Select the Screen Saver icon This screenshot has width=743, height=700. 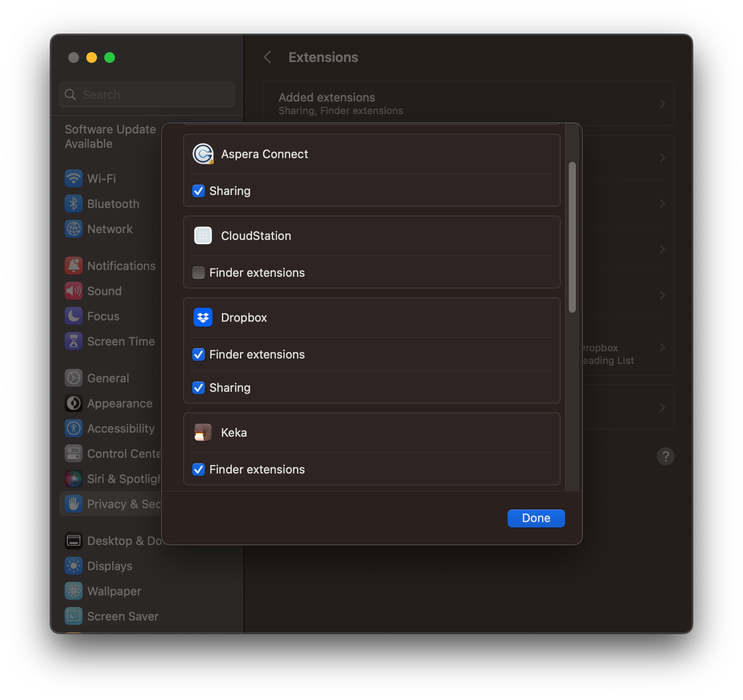pos(74,616)
